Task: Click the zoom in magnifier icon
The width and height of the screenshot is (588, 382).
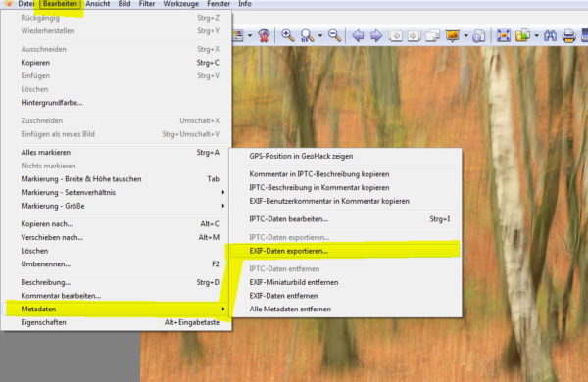Action: click(287, 35)
